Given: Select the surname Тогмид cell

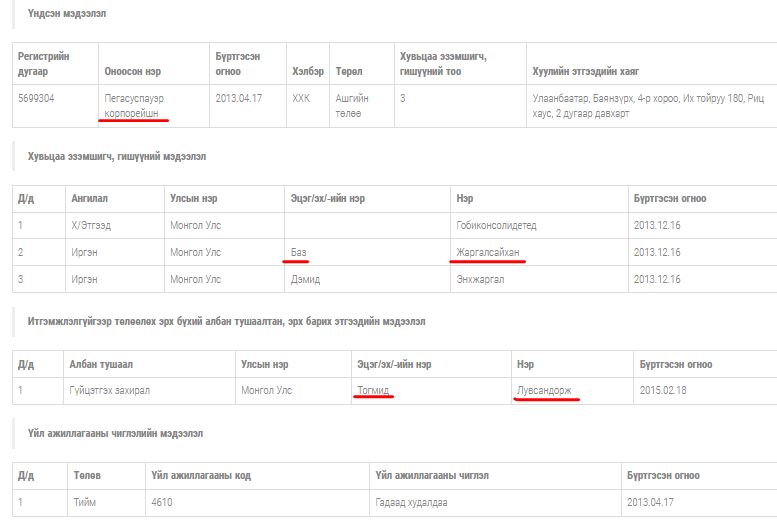Looking at the screenshot, I should pyautogui.click(x=374, y=390).
